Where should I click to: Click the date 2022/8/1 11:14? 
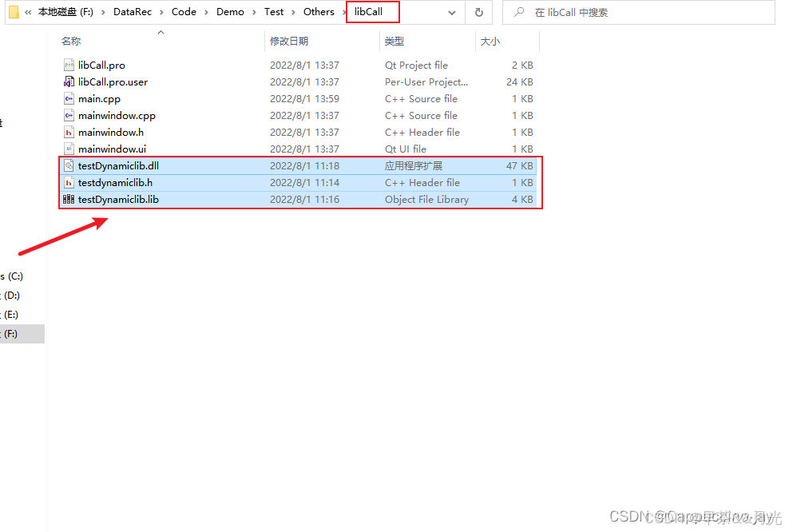point(304,183)
